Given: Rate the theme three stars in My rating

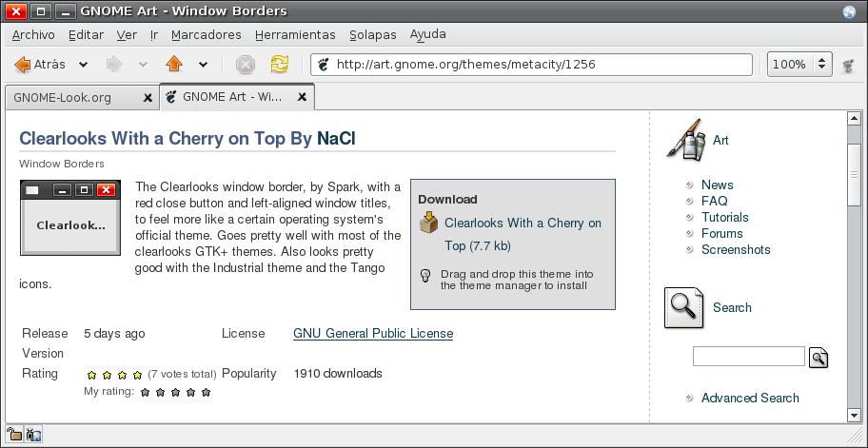Looking at the screenshot, I should coord(175,393).
